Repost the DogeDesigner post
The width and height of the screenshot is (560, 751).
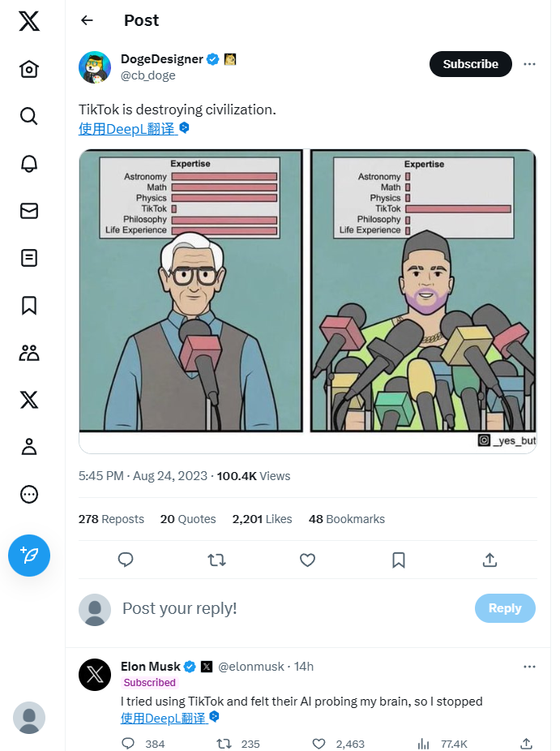click(216, 560)
